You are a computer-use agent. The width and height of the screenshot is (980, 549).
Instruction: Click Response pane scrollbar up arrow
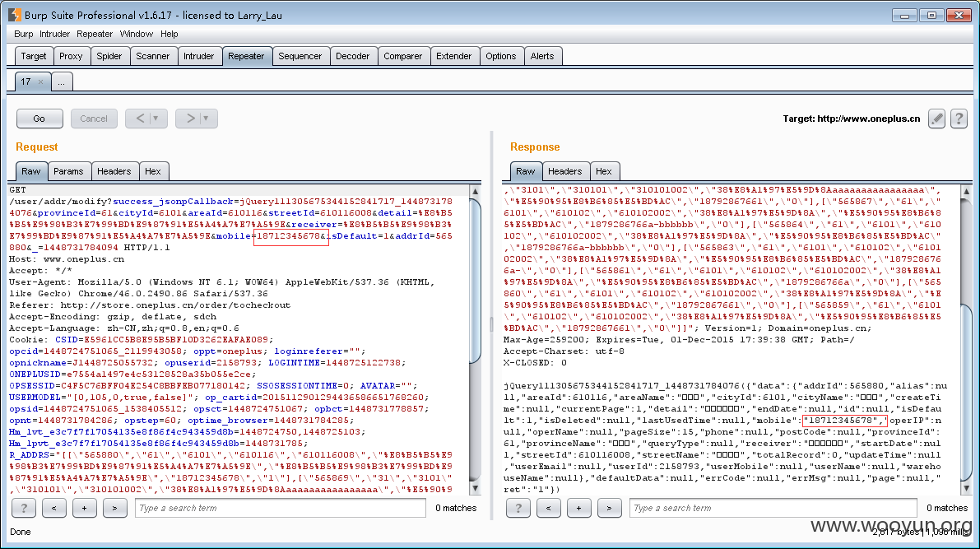coord(966,190)
